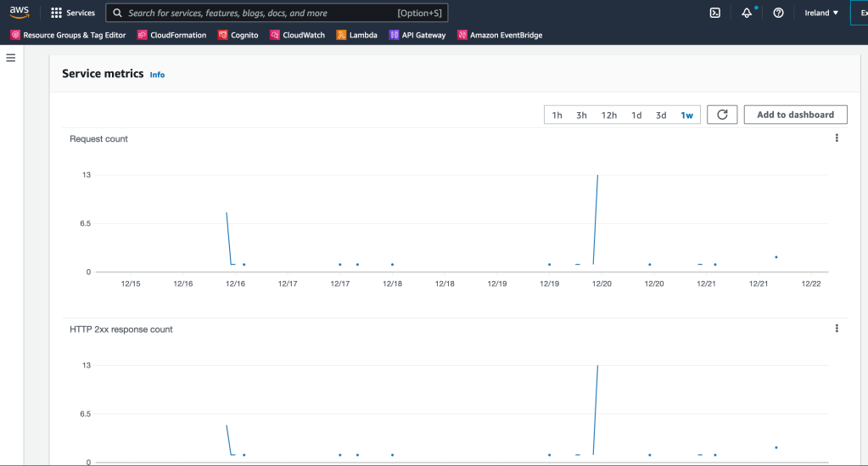Click Add to dashboard button
Image resolution: width=868 pixels, height=466 pixels.
pos(795,115)
